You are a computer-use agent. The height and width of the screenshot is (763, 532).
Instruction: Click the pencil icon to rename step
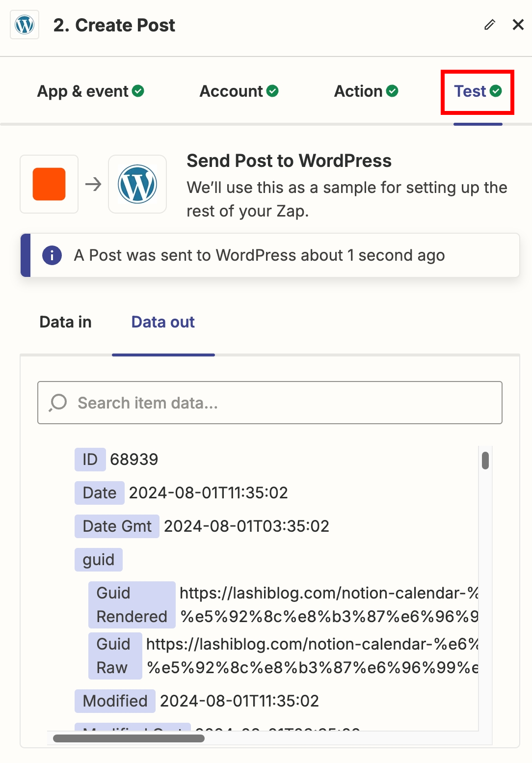[x=489, y=25]
